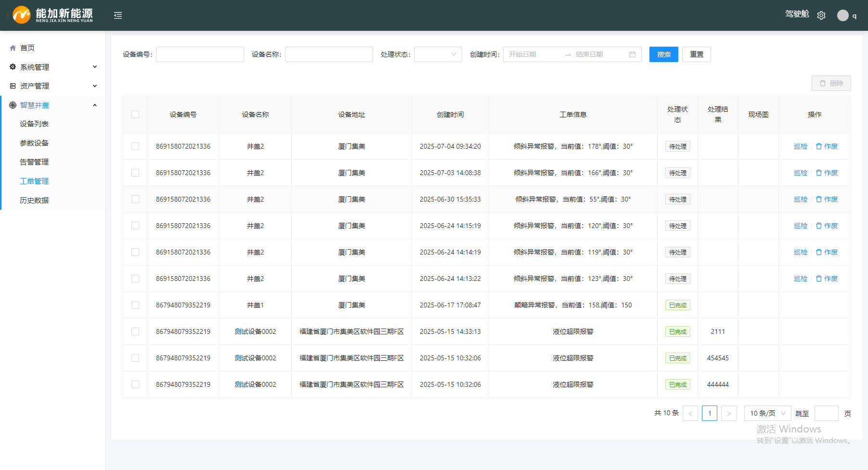This screenshot has width=868, height=470.
Task: Go to 历史数据 menu item
Action: pos(34,200)
